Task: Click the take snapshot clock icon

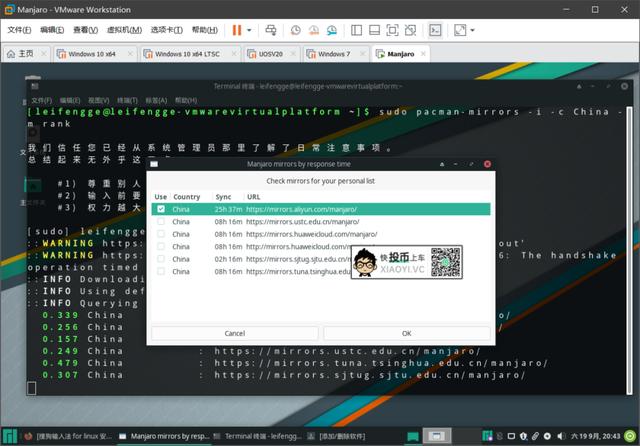Action: point(296,30)
